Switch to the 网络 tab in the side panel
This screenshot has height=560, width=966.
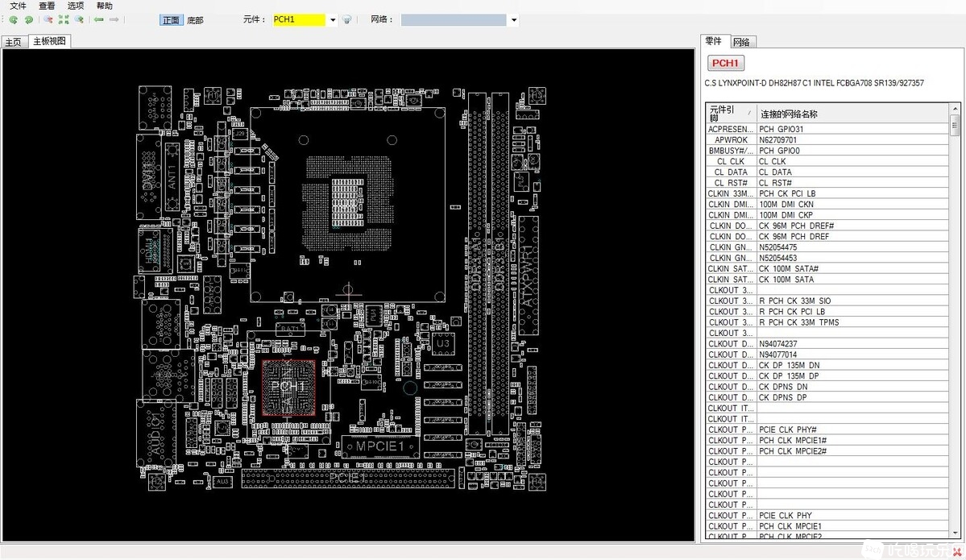point(742,42)
